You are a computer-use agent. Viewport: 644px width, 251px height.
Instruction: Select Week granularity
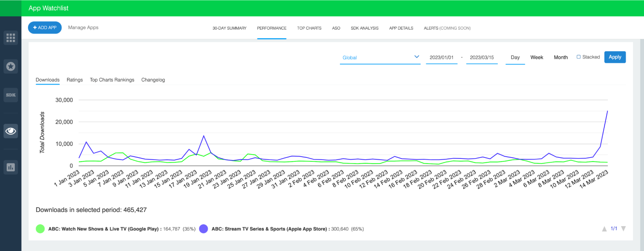(537, 57)
